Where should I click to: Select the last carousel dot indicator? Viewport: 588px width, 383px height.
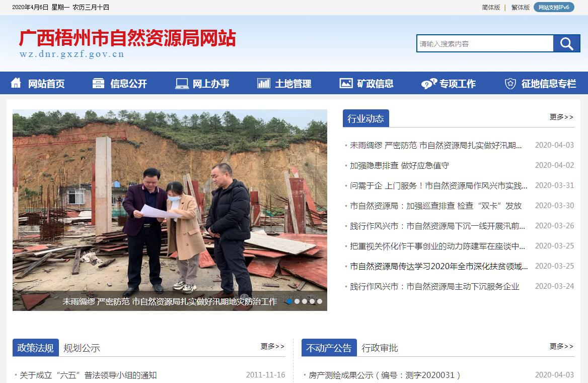320,301
